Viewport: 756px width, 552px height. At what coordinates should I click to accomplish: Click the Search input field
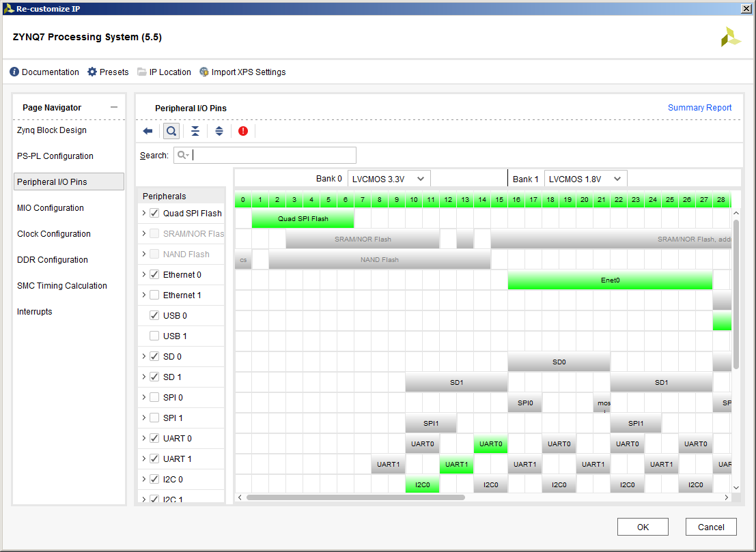pos(265,155)
